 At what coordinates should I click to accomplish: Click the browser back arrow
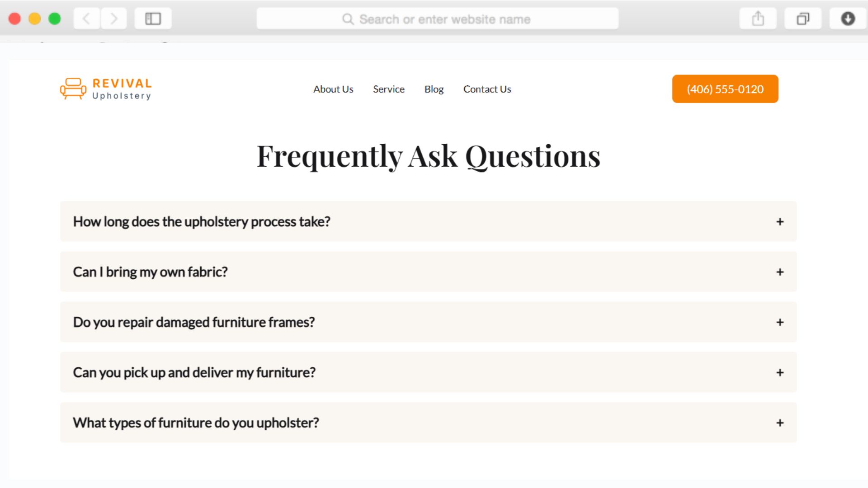click(x=86, y=19)
